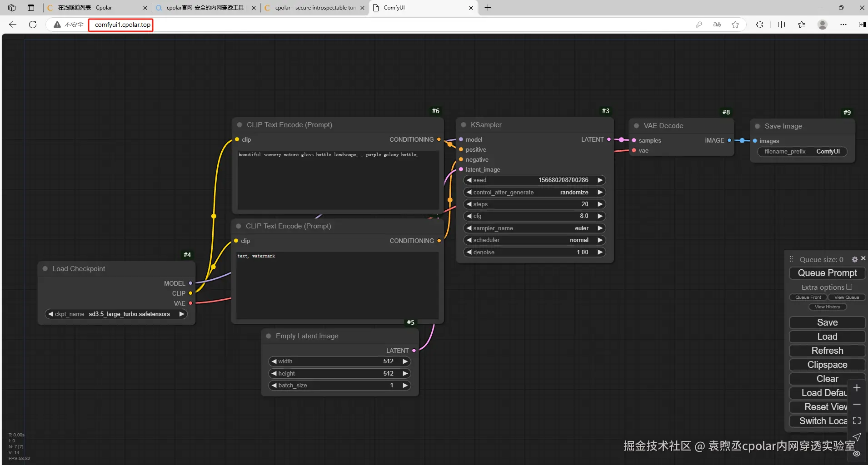Save the workflow with Save button
Viewport: 868px width, 465px height.
pyautogui.click(x=827, y=322)
